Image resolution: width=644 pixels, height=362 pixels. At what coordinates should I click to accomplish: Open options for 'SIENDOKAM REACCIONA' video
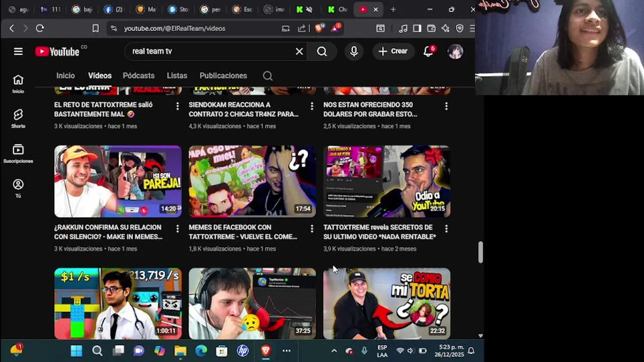click(312, 106)
